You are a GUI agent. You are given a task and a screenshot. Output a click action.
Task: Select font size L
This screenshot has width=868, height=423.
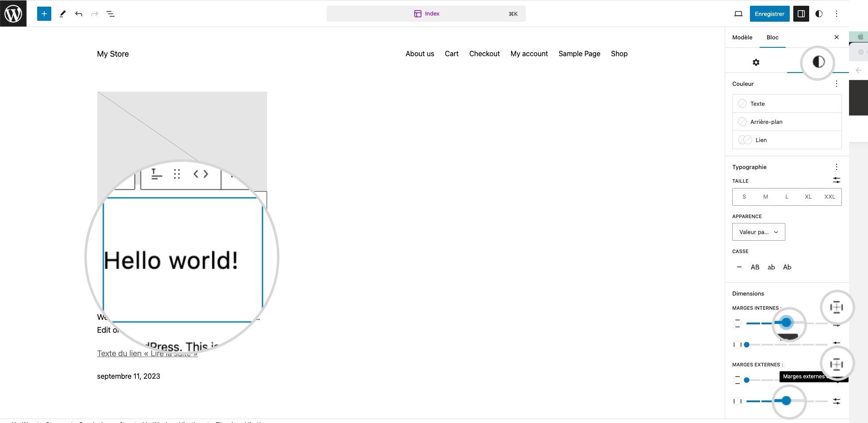(787, 197)
